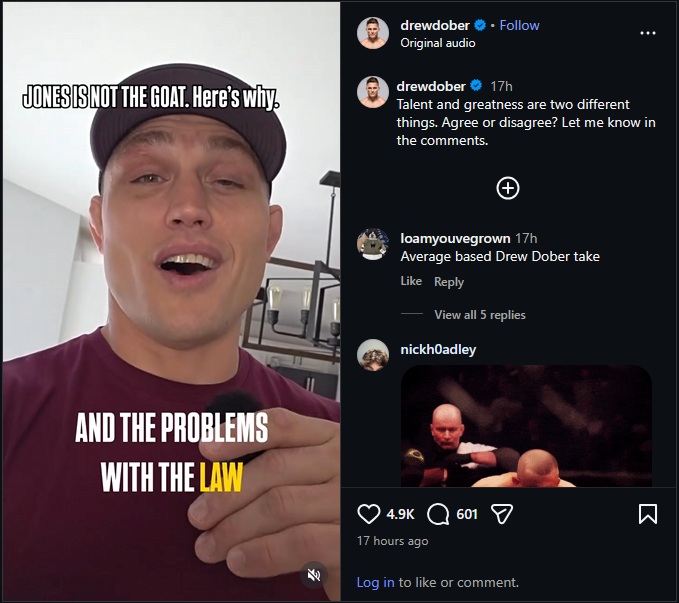Share the reel with the paper plane icon
Screen dimensions: 679x603
tap(502, 514)
